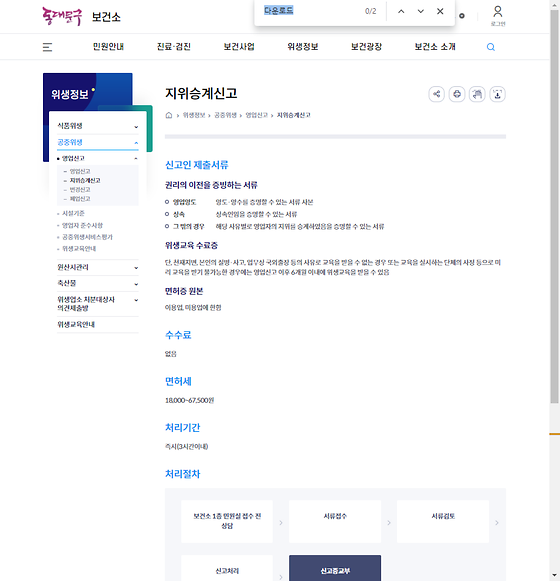Screen dimensions: 560x581
Task: Click the 보건소 1층 민원실 접수 전 상담 step
Action: 227,521
